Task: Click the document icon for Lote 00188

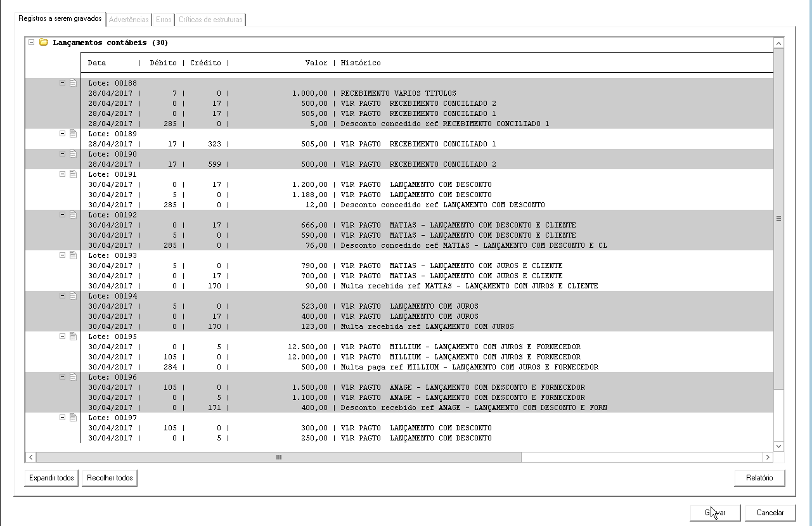Action: (x=73, y=83)
